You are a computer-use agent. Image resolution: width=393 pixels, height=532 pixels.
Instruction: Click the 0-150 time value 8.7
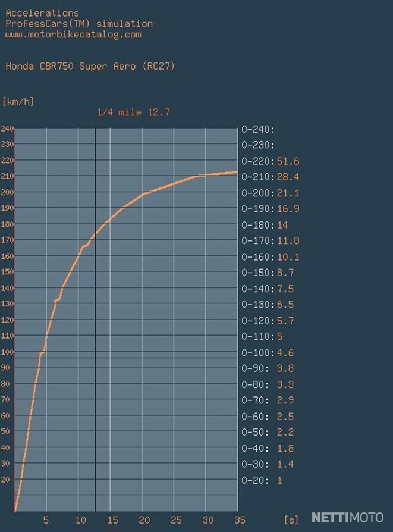[x=285, y=273]
